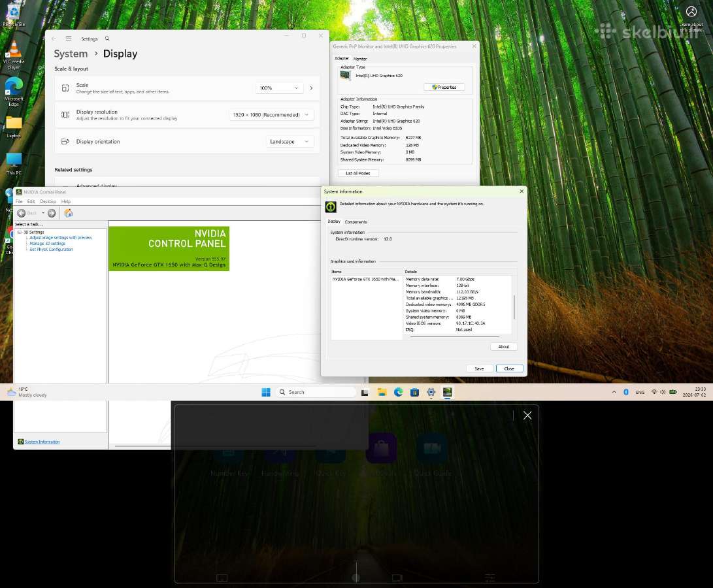Click the List All Modes button
713x588 pixels.
point(358,173)
